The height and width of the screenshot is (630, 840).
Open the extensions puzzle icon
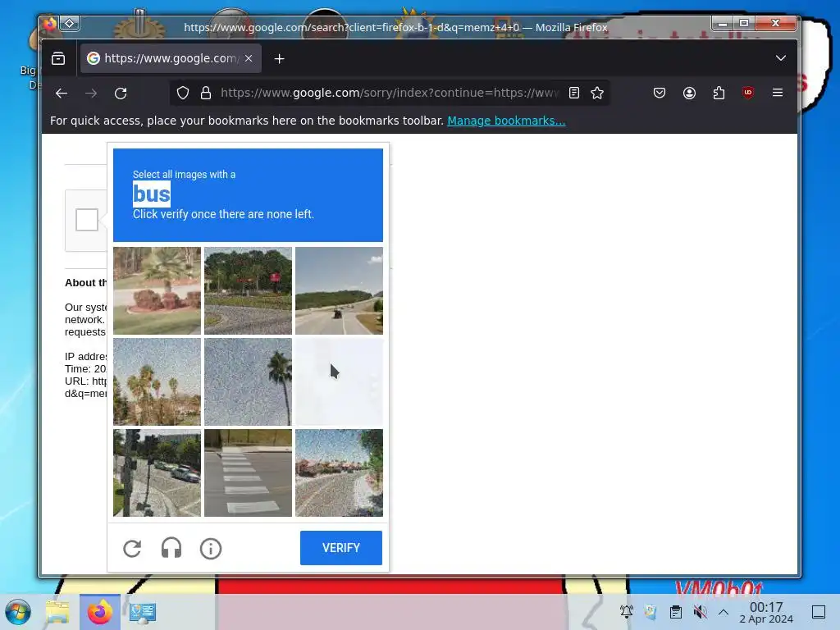pyautogui.click(x=719, y=93)
